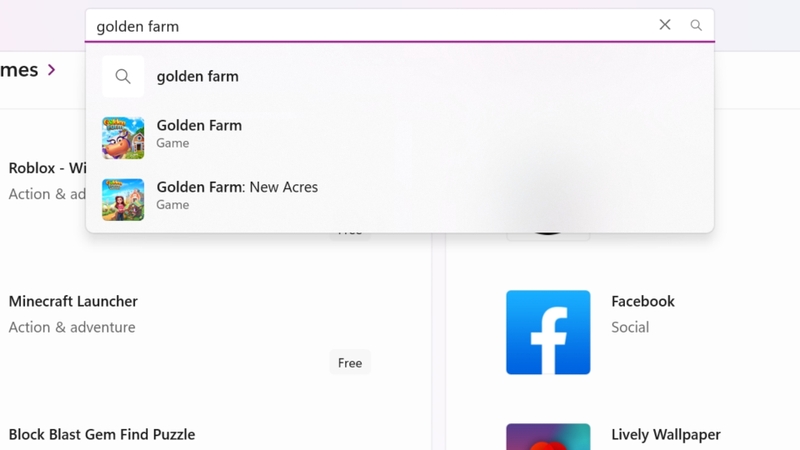Click the magnifier search button in search bar
The width and height of the screenshot is (800, 450).
pos(696,25)
